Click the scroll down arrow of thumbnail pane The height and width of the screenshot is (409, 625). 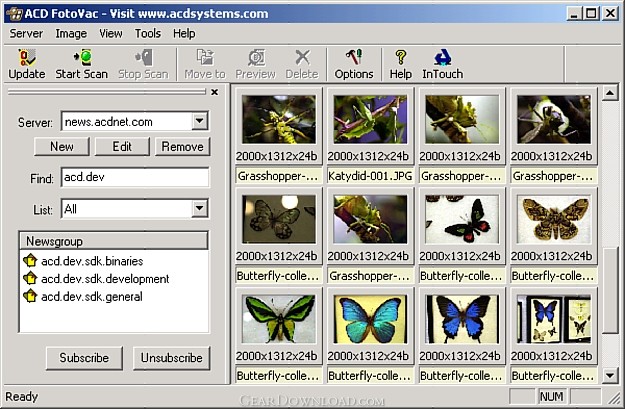[610, 375]
